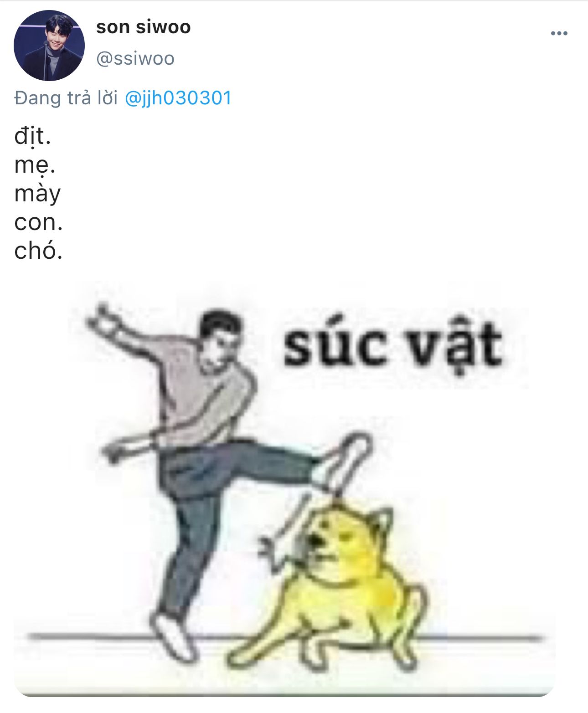Select the tweet line 'mày'
Viewport: 588px width, 713px height.
click(x=37, y=194)
